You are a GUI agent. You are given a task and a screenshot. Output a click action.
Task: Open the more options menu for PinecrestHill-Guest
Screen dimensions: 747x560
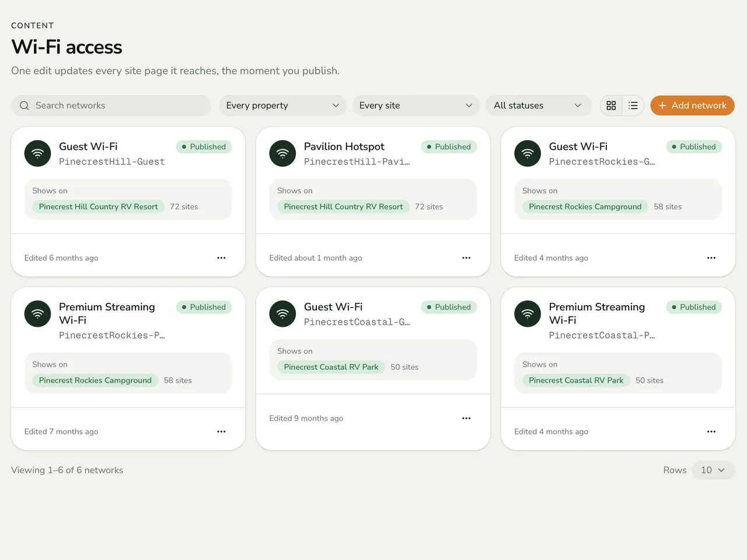[x=221, y=258]
